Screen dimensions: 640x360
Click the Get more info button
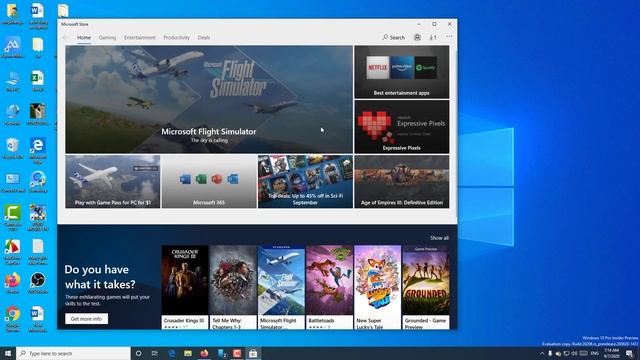[87, 319]
